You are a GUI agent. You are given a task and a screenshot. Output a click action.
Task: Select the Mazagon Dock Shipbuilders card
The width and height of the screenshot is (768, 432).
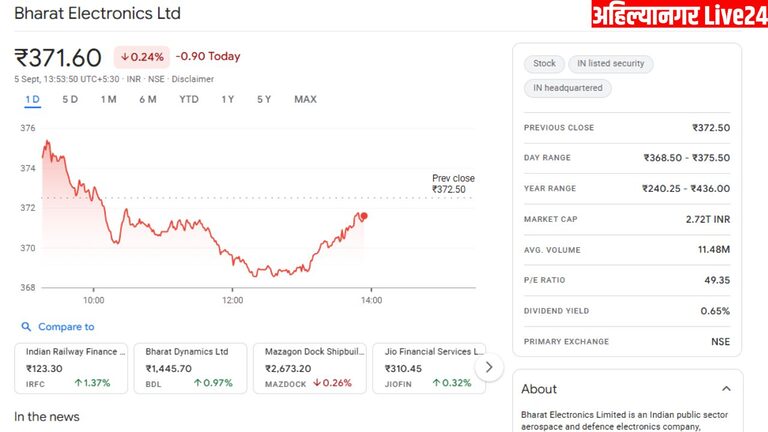[310, 367]
